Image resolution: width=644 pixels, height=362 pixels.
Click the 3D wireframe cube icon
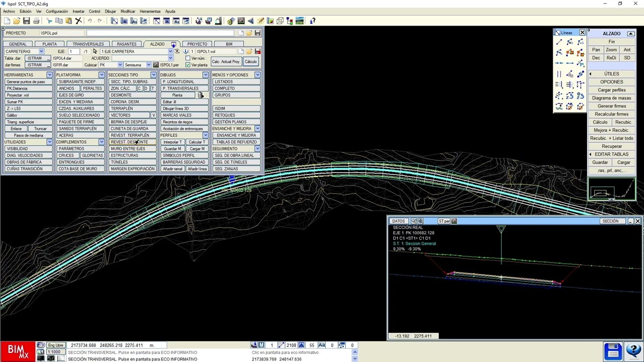[280, 21]
